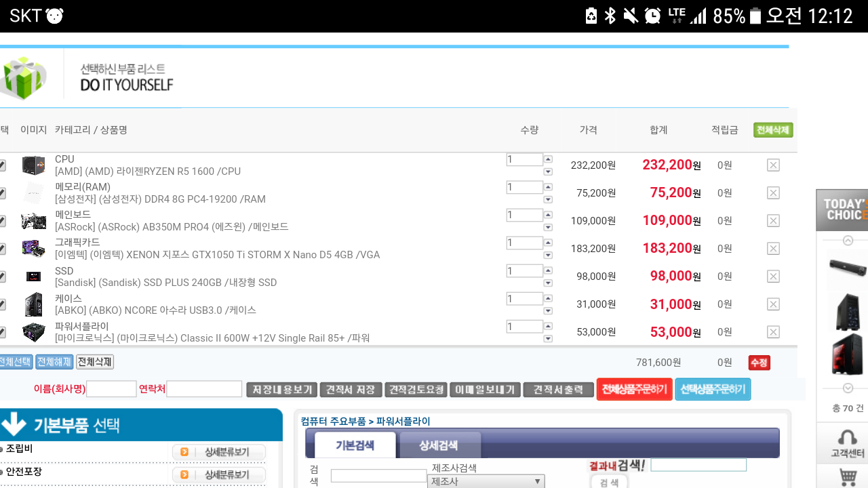The width and height of the screenshot is (868, 488).
Task: Click the 저장내용보기 button
Action: (x=281, y=390)
